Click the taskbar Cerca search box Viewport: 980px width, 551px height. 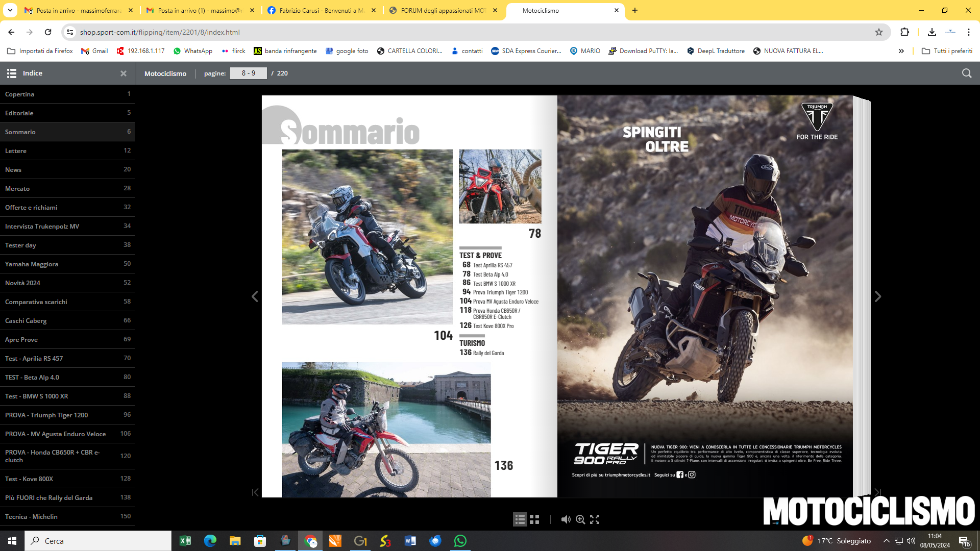pyautogui.click(x=98, y=541)
